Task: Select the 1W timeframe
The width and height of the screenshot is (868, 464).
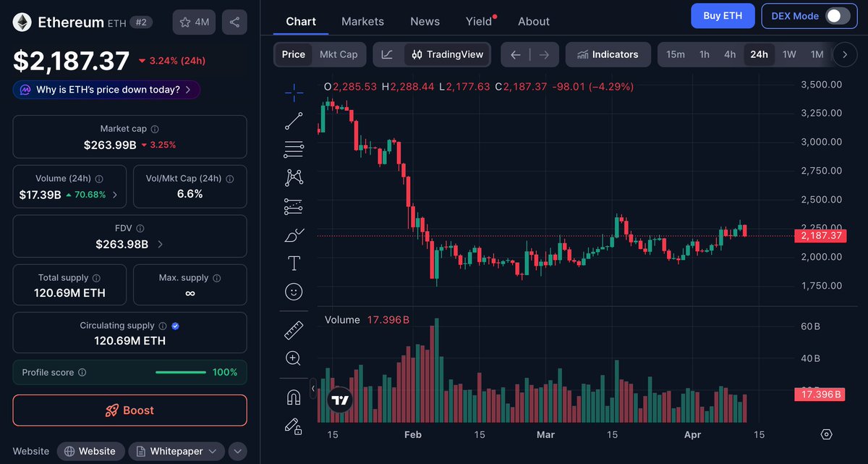Action: tap(789, 54)
